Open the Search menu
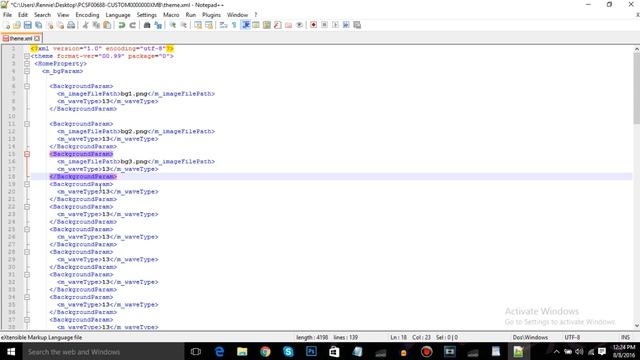This screenshot has height=360, width=640. (42, 15)
